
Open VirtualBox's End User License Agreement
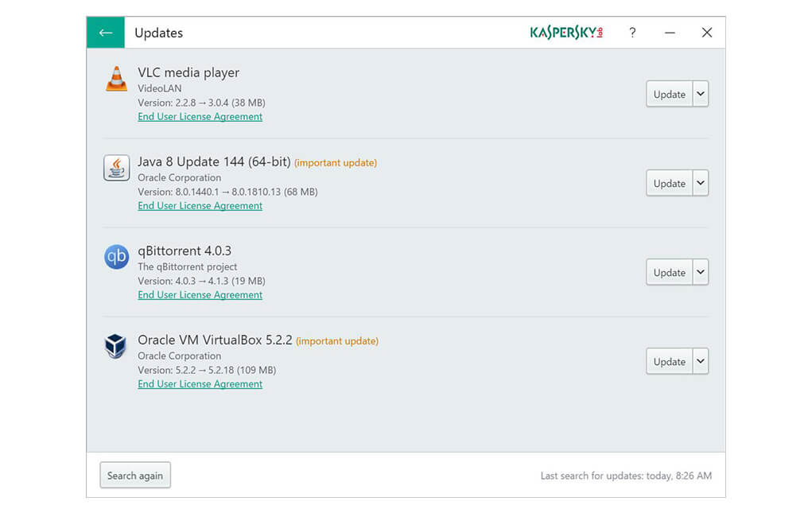(x=200, y=383)
